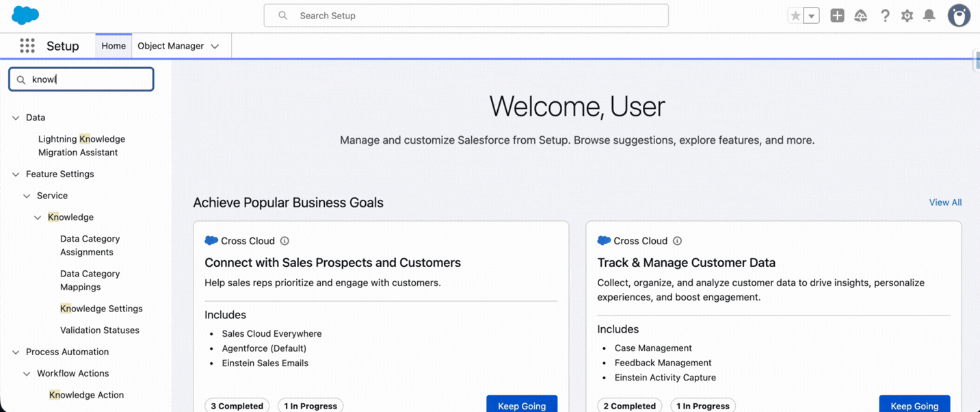The height and width of the screenshot is (412, 980).
Task: Click the Quick Find magnifier icon
Action: (21, 80)
